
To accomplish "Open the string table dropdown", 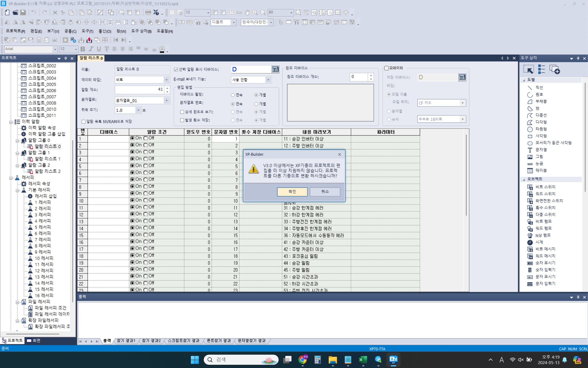I will coord(167,101).
